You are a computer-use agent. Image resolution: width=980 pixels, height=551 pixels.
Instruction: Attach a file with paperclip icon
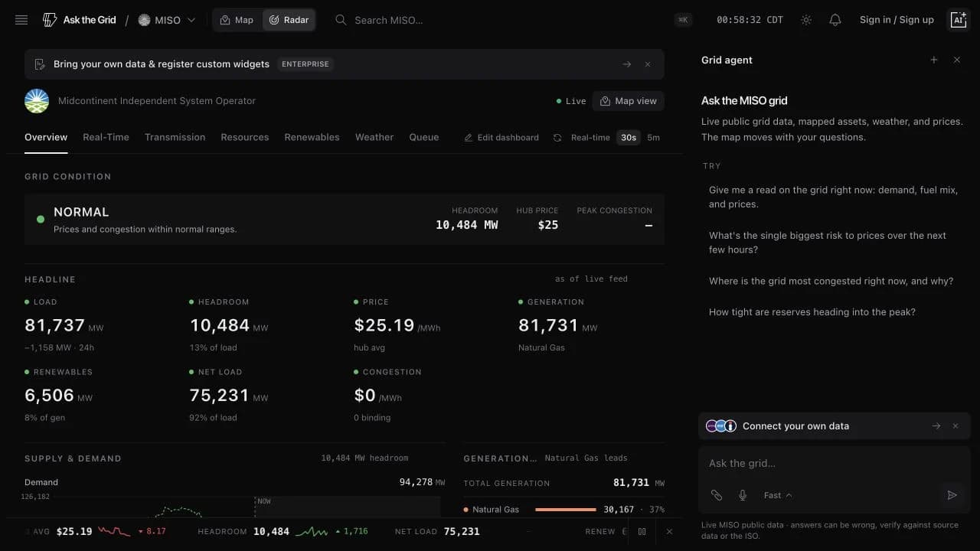(717, 495)
